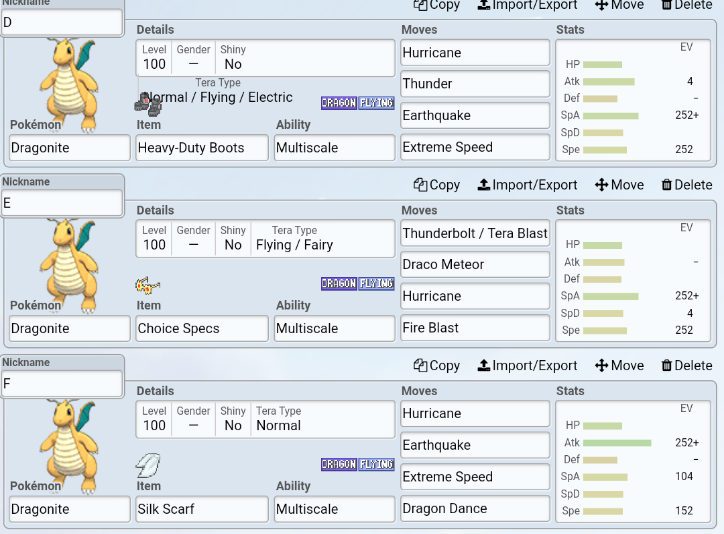Click Move button for Dragonite E
Image resolution: width=724 pixels, height=534 pixels.
click(x=619, y=185)
